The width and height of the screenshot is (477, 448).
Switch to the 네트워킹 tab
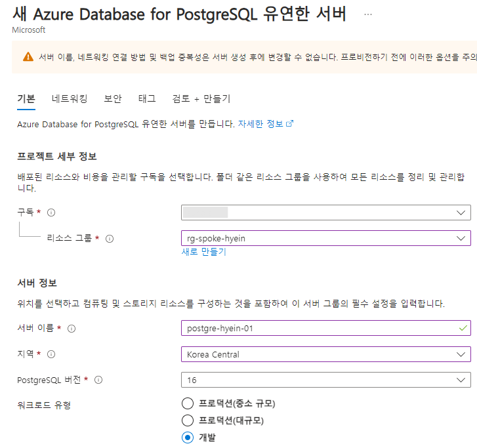coord(70,99)
